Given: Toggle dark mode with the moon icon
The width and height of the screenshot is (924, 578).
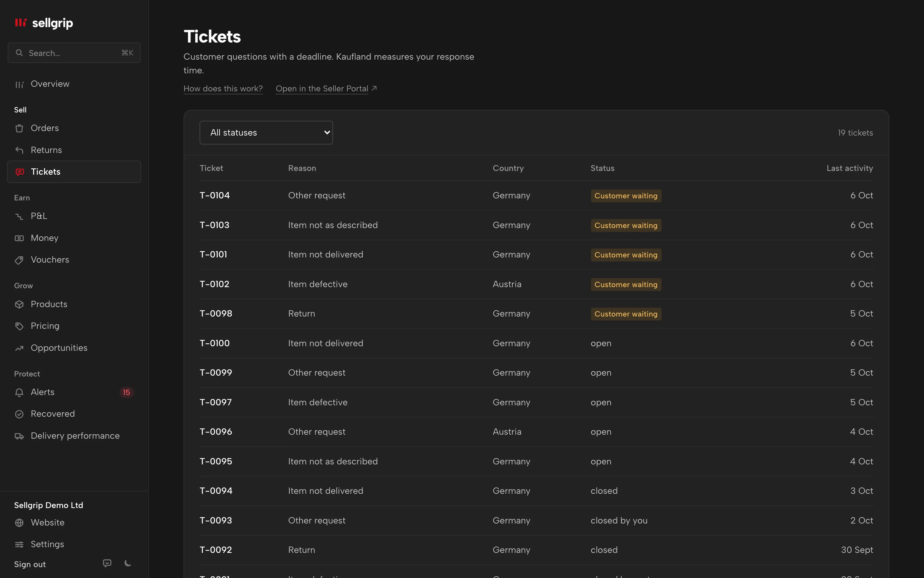Looking at the screenshot, I should (128, 563).
